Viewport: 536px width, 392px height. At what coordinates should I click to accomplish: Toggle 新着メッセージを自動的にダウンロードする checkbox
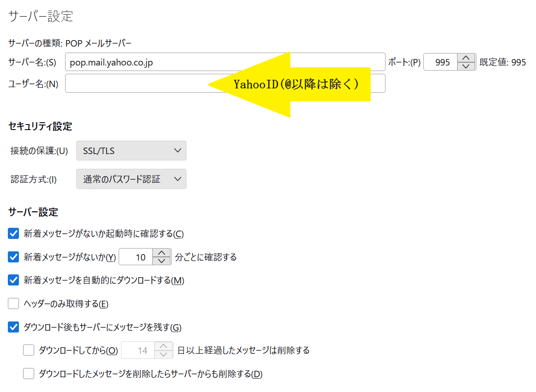(14, 280)
